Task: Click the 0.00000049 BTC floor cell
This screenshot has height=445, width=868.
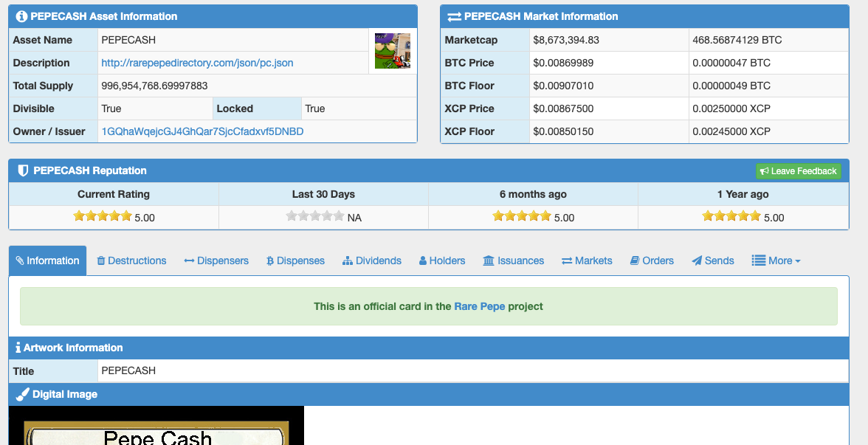Action: click(768, 86)
